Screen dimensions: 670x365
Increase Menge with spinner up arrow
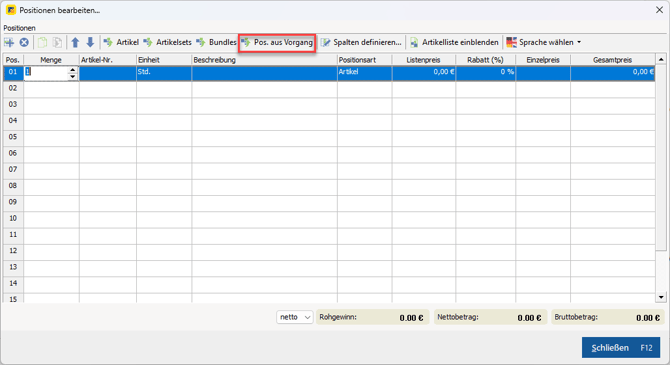pyautogui.click(x=73, y=69)
